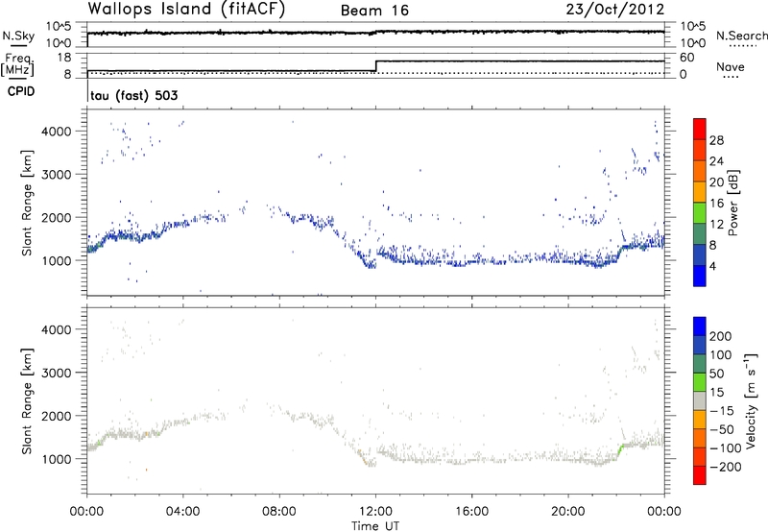Screen dimensions: 768x532
Task: Click the '20:00' time axis tick label
Action: point(568,512)
